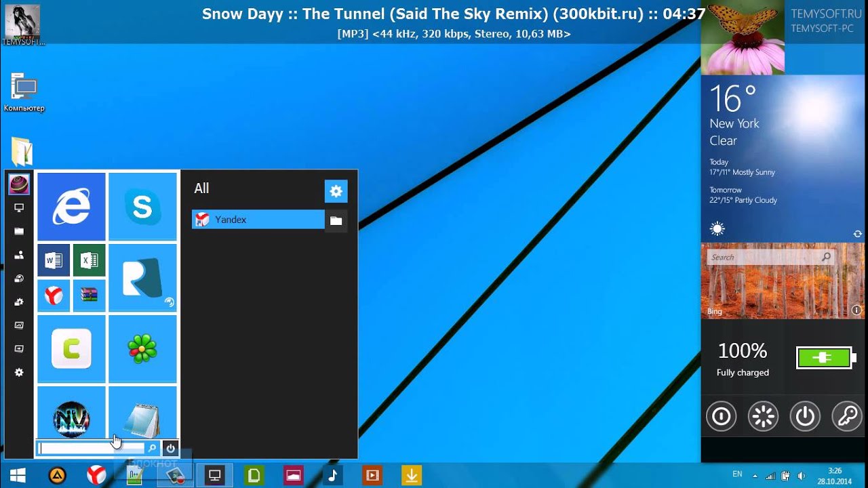868x488 pixels.
Task: Open the yellow download app on taskbar
Action: pos(412,475)
